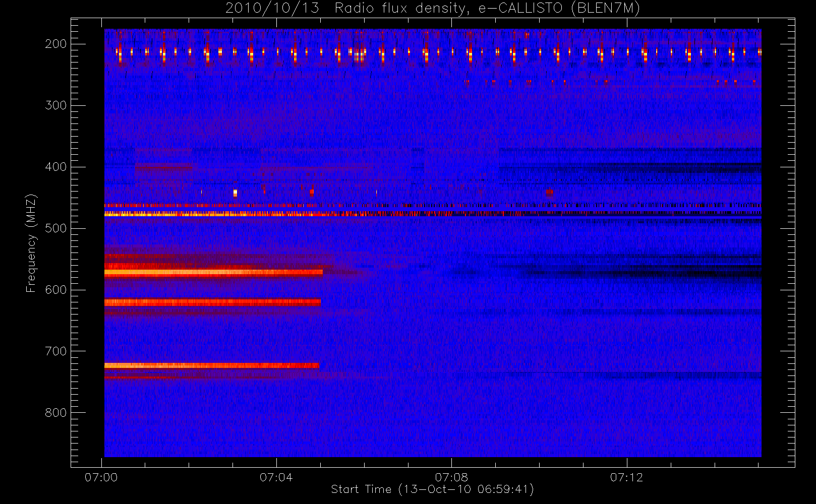Viewport: 816px width, 504px height.
Task: Click the 800 frequency tick label
Action: (x=55, y=413)
